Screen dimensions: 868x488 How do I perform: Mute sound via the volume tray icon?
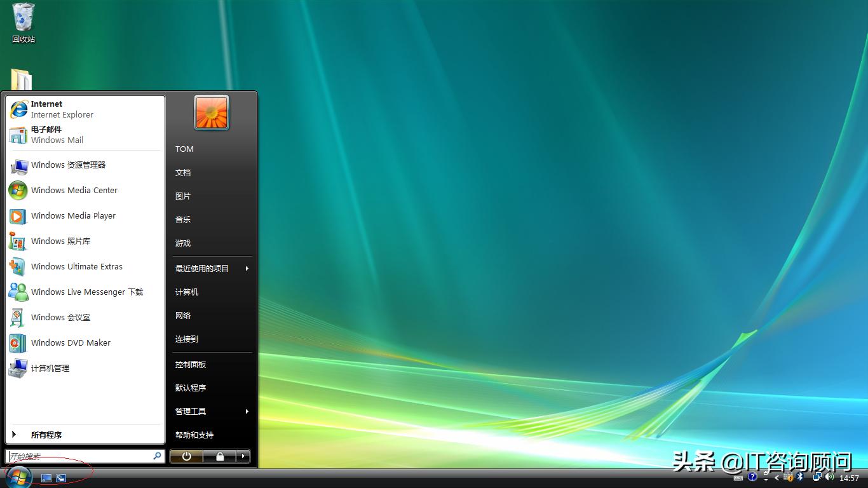click(831, 477)
